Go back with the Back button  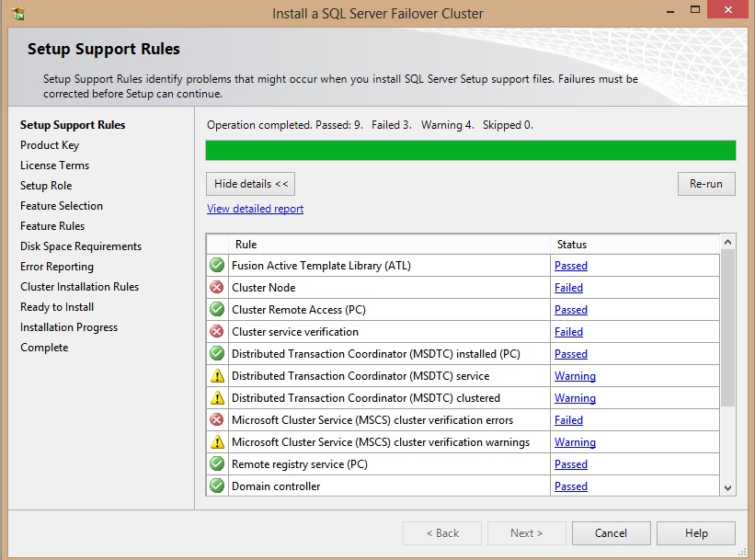[x=442, y=533]
